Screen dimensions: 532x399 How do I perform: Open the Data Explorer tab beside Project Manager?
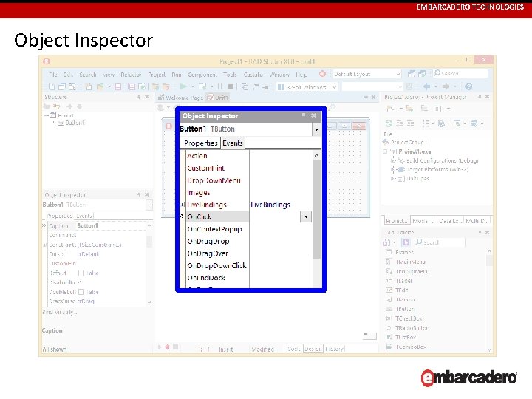449,221
